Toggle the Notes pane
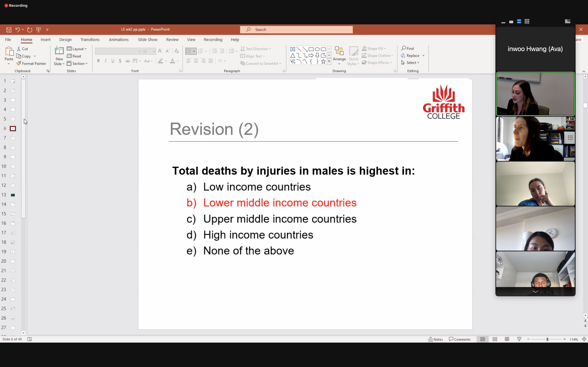Screen dimensions: 588x367 point(435,339)
